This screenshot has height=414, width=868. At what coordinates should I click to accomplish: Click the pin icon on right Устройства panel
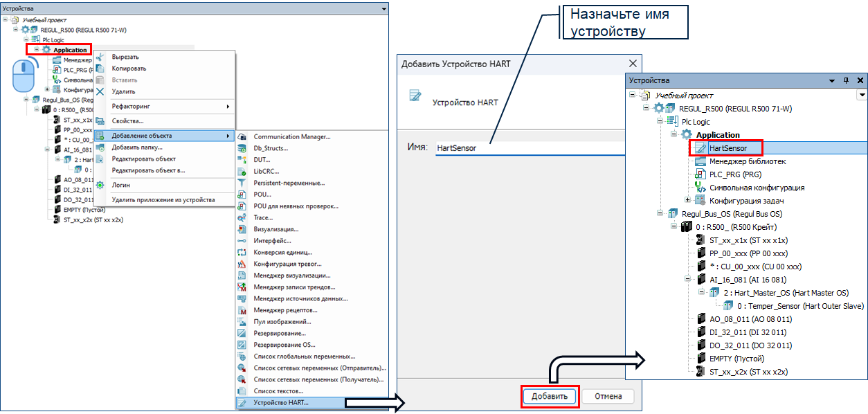(846, 81)
